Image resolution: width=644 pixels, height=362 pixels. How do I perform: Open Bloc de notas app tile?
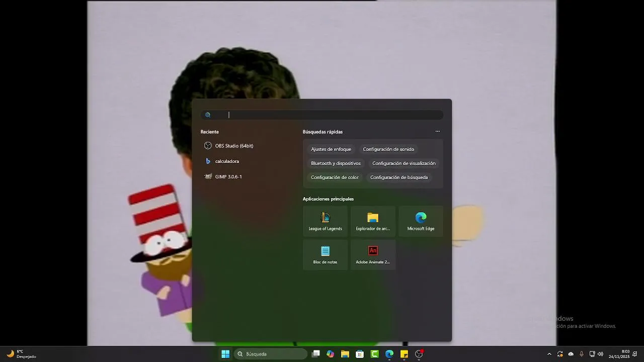click(x=325, y=255)
